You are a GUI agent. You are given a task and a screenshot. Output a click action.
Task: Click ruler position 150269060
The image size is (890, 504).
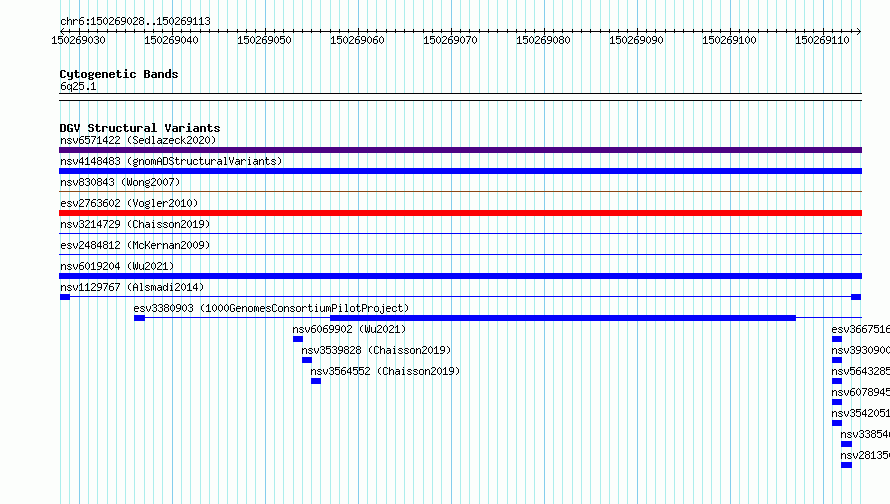(358, 40)
